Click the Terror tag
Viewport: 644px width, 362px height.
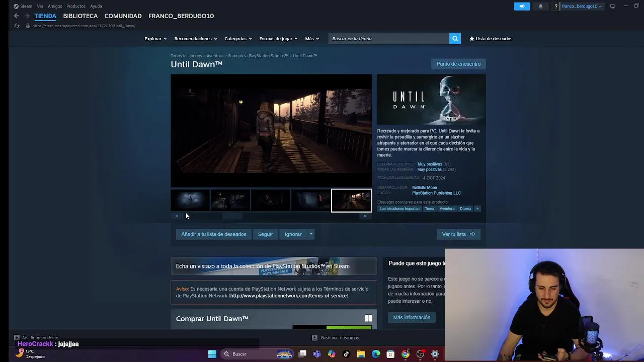click(x=430, y=209)
